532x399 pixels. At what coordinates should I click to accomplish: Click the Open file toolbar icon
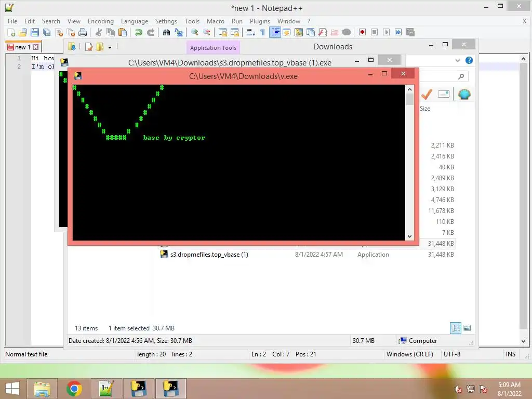coord(23,32)
